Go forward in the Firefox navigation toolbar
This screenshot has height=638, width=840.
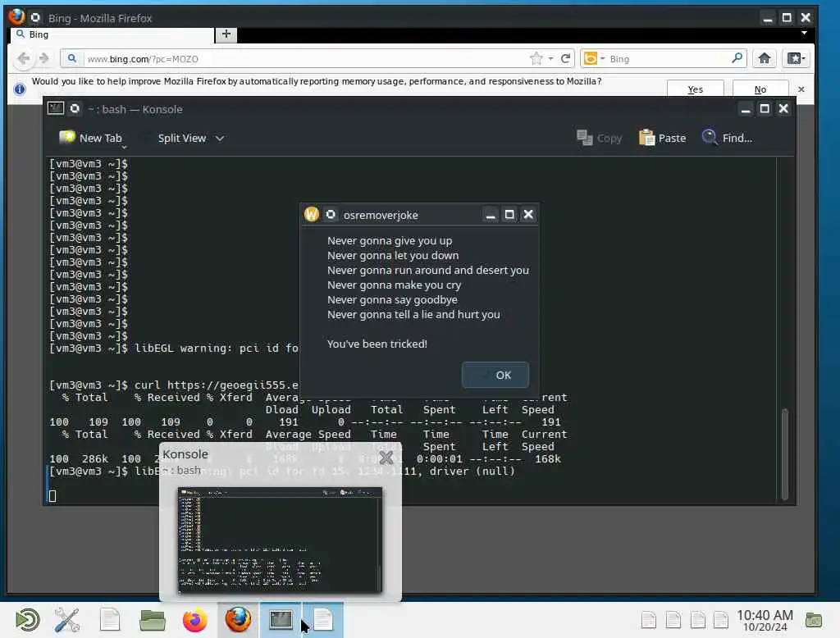[x=44, y=58]
